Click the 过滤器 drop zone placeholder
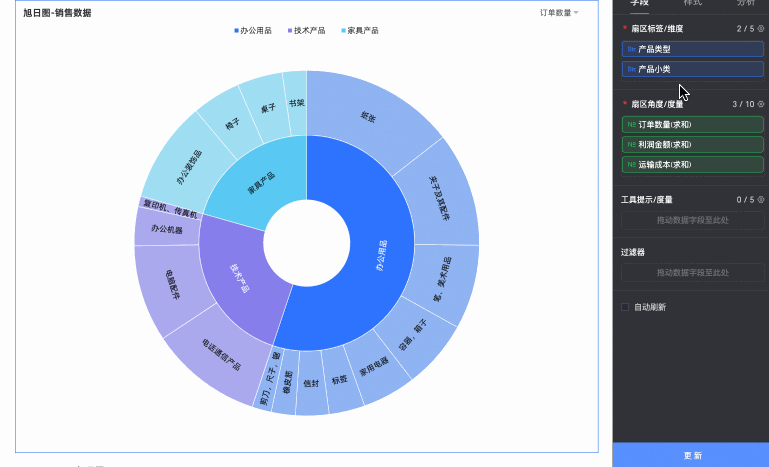Screen dimensions: 769x467 pyautogui.click(x=692, y=273)
